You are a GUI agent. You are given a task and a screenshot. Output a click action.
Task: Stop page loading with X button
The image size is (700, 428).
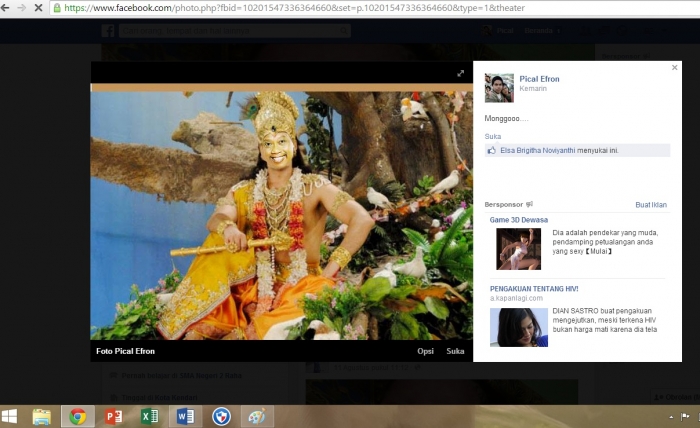(38, 8)
